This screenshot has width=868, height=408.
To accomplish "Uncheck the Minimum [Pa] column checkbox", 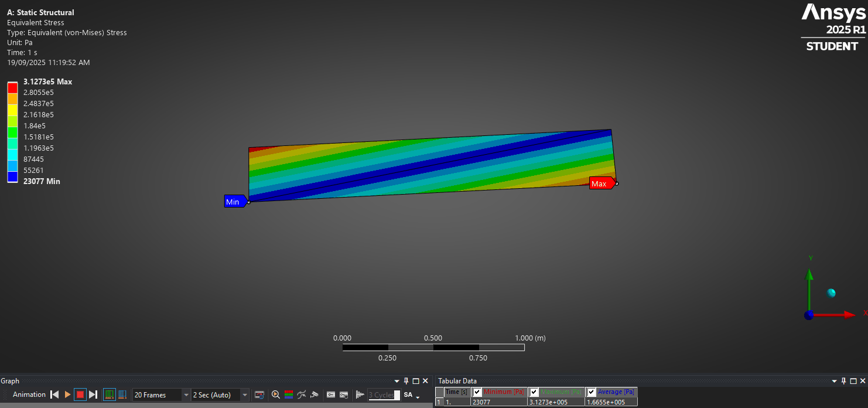I will [x=477, y=392].
